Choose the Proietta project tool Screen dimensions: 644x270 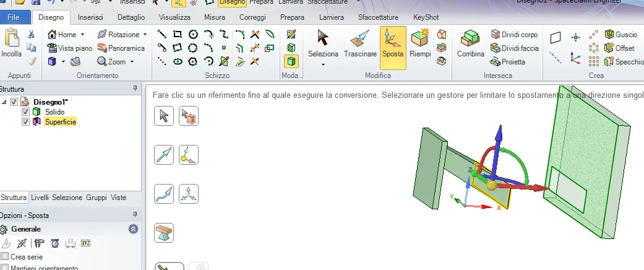tap(508, 62)
